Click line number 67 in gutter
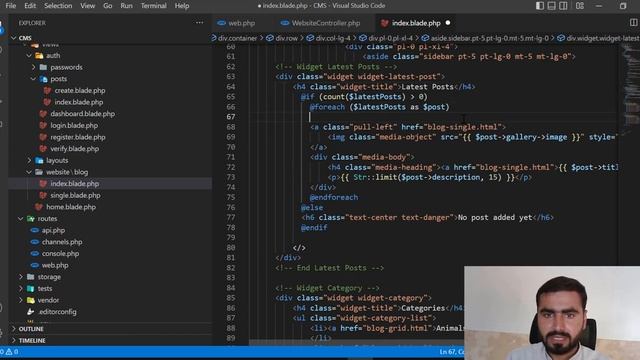640x360 pixels. [x=231, y=117]
